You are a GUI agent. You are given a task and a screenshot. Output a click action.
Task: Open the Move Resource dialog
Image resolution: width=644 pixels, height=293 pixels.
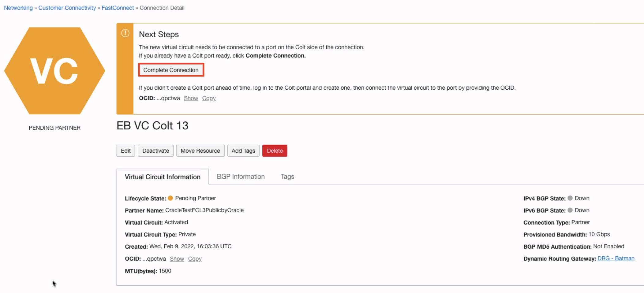click(x=200, y=150)
